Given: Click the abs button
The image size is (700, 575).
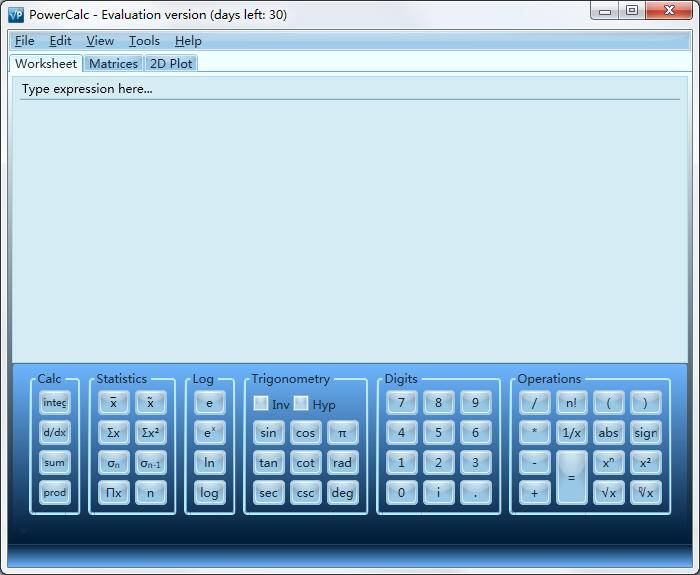Looking at the screenshot, I should coord(608,433).
